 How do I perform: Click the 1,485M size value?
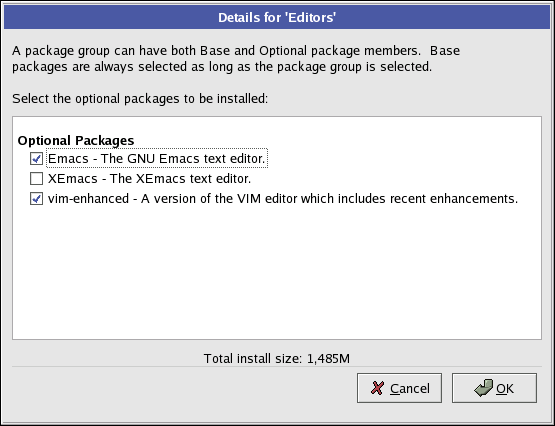coord(328,359)
